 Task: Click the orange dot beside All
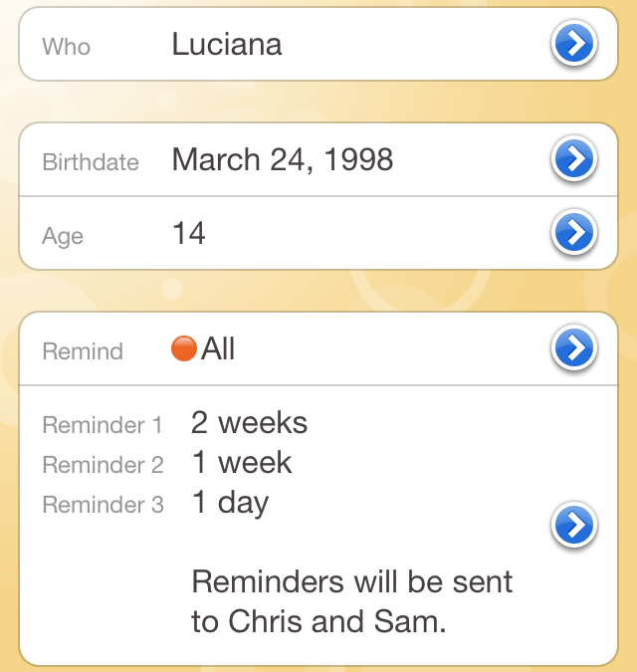pos(184,348)
